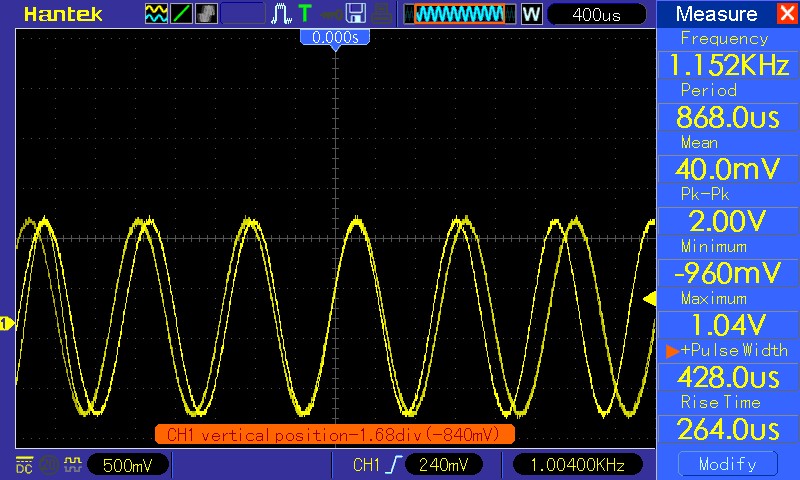Select the Frequency measurement label
The height and width of the screenshot is (480, 800).
(724, 38)
